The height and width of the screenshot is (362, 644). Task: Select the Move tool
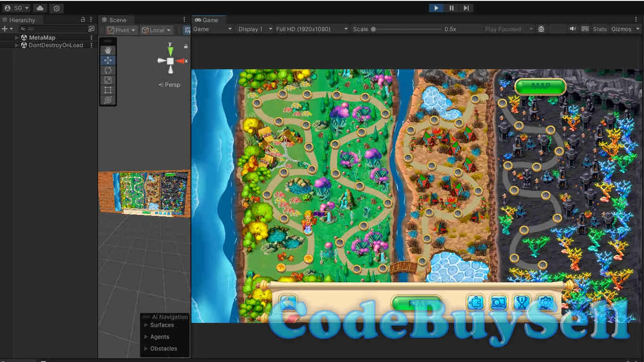(x=108, y=60)
